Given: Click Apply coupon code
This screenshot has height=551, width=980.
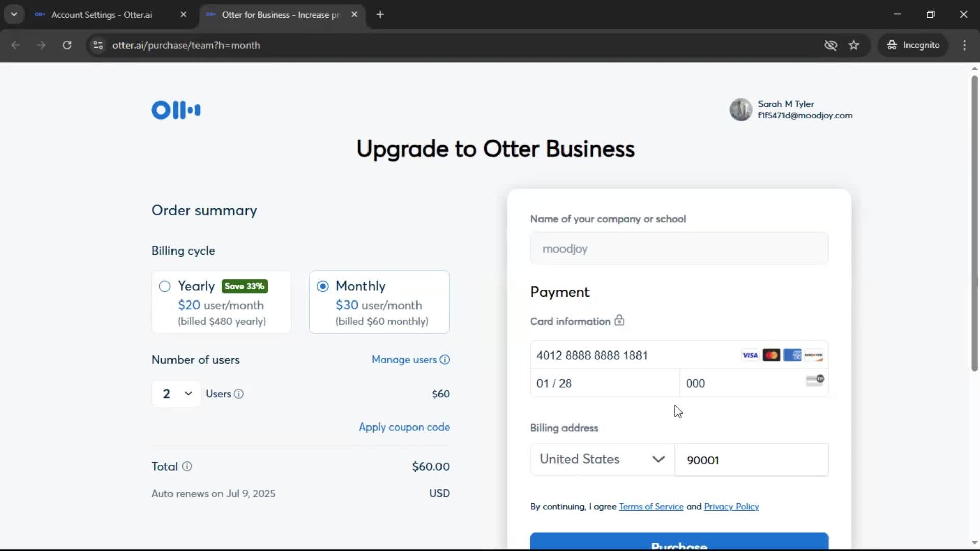Looking at the screenshot, I should point(404,427).
